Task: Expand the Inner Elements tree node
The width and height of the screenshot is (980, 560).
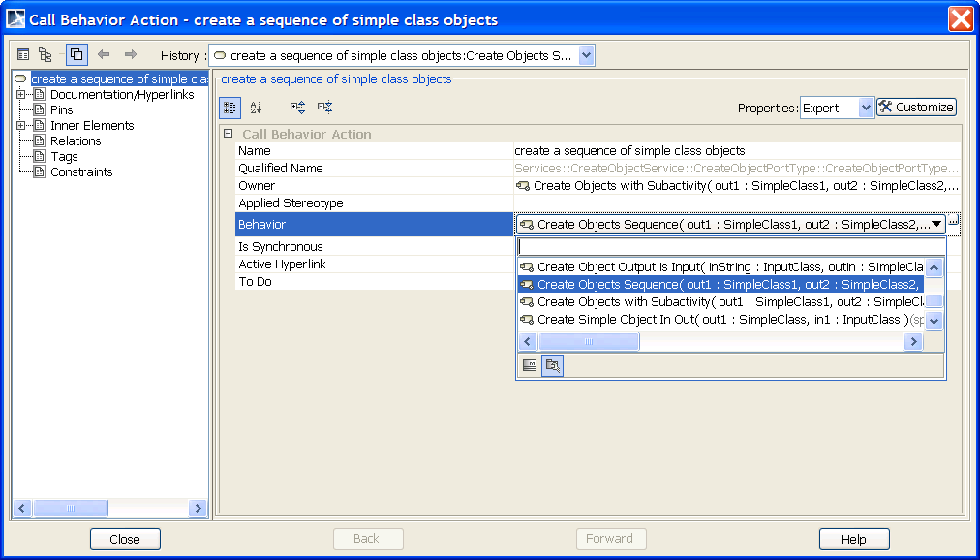Action: click(20, 126)
